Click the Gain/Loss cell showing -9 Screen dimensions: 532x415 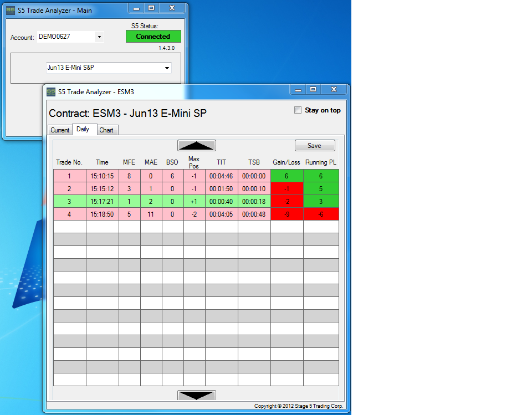coord(287,214)
